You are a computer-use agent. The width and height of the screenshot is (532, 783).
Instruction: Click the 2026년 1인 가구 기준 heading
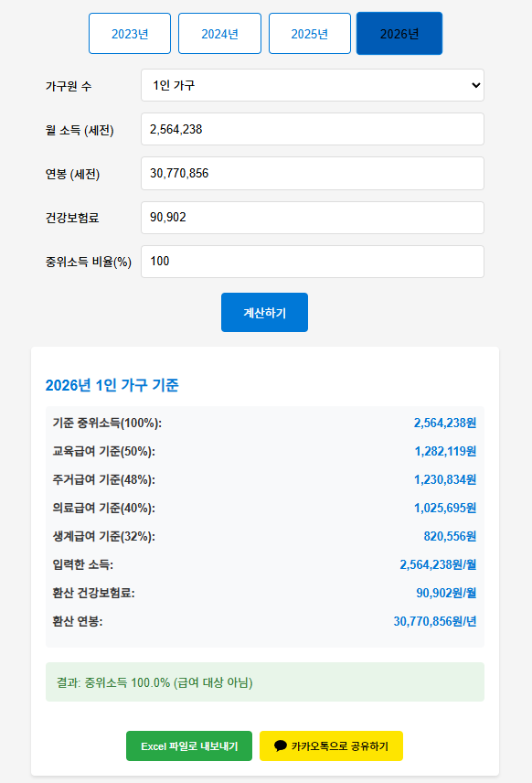[112, 385]
